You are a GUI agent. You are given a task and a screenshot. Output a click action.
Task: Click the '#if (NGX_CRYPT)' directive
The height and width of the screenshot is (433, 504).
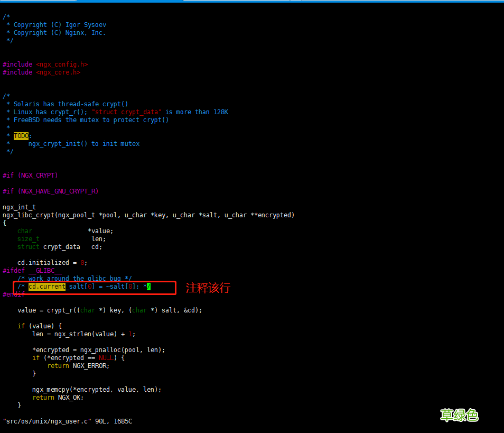pos(30,176)
